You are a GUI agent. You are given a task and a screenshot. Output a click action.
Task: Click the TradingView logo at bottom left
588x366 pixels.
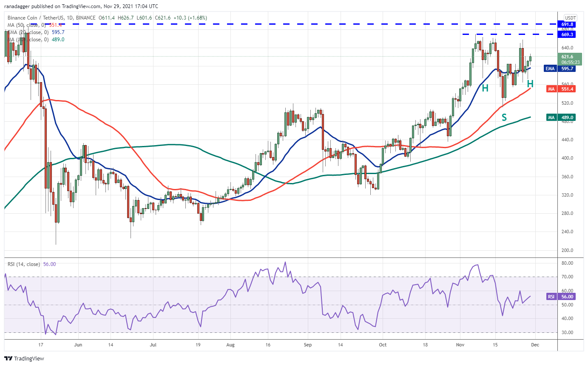point(24,358)
